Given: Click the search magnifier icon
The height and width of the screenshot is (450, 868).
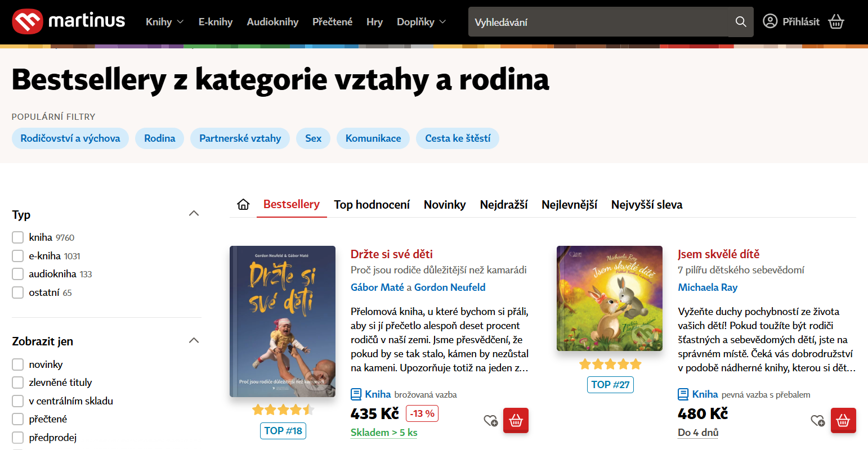Looking at the screenshot, I should (x=741, y=22).
